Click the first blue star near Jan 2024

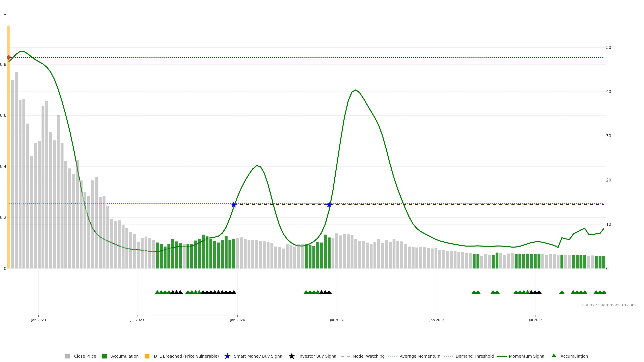233,205
